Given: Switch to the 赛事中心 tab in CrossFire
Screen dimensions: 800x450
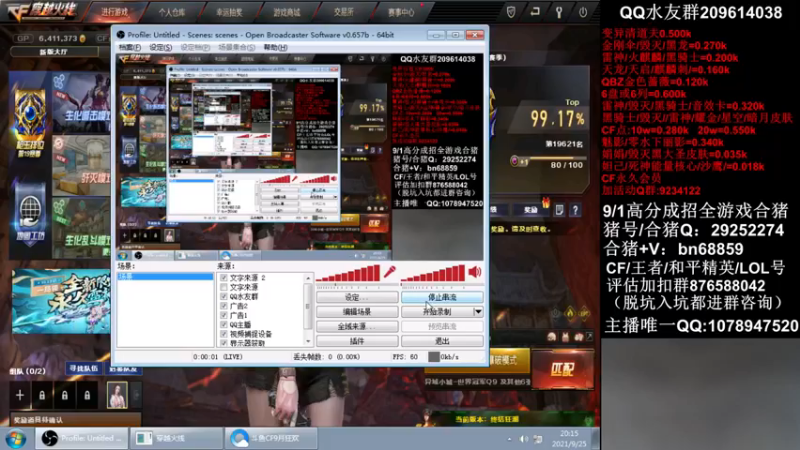Looking at the screenshot, I should pyautogui.click(x=401, y=12).
